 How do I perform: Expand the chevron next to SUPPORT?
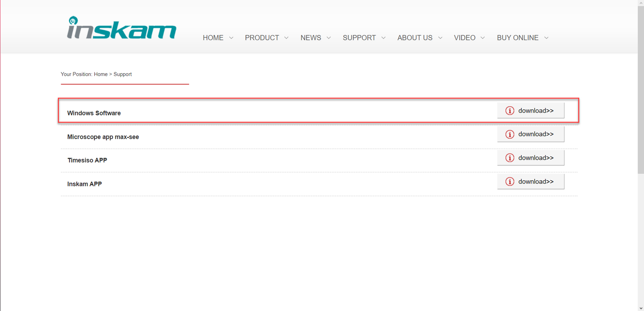point(383,38)
